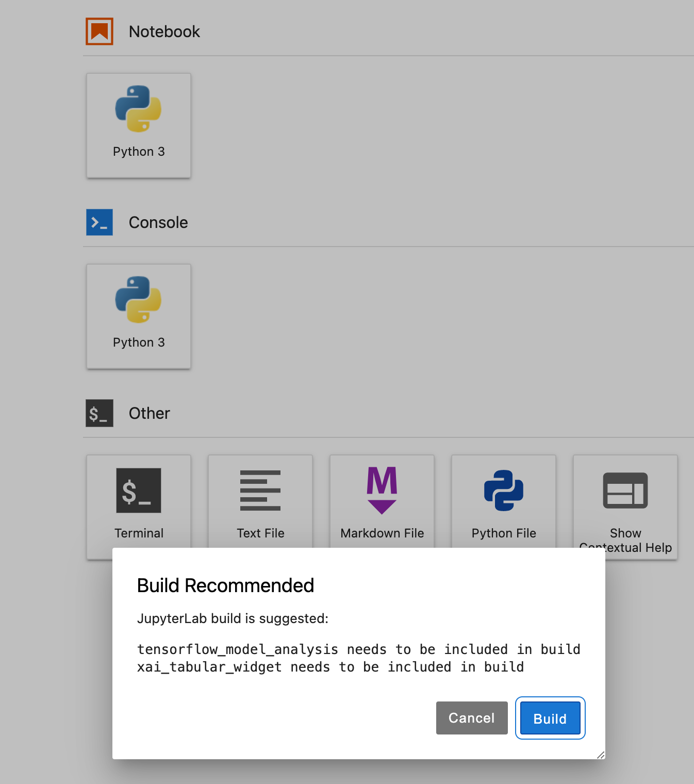This screenshot has width=694, height=784.
Task: Click the 'JupyterLab build is suggested' text
Action: [x=233, y=618]
